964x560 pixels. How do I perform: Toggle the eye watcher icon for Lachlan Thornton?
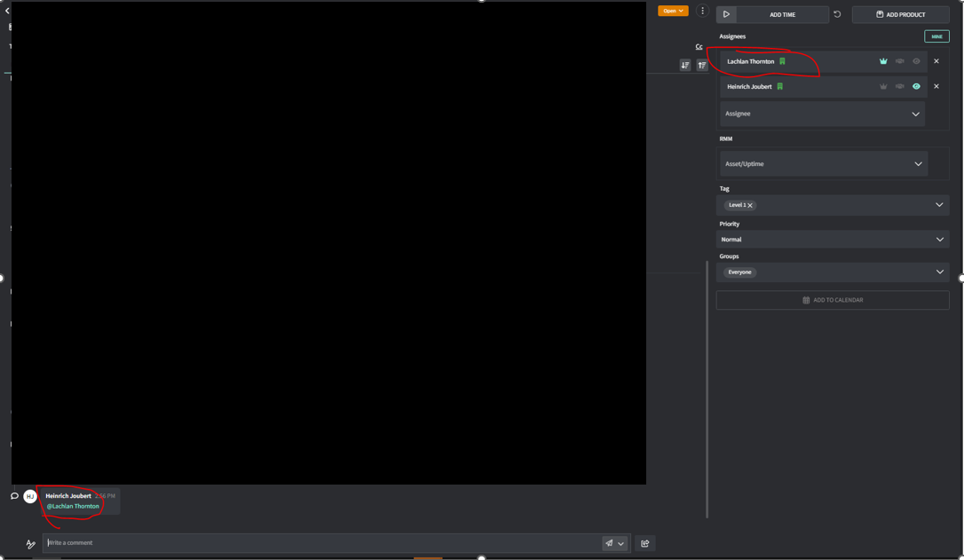coord(916,61)
